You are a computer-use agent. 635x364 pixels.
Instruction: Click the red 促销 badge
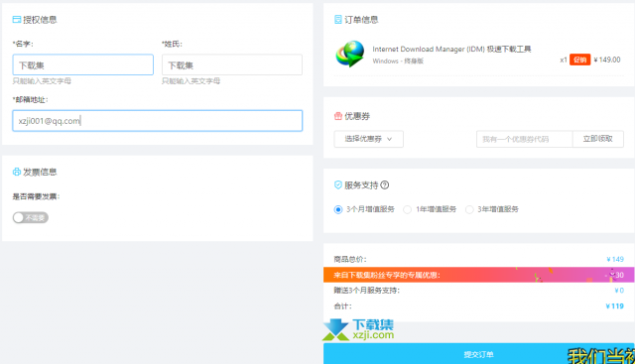(x=579, y=60)
